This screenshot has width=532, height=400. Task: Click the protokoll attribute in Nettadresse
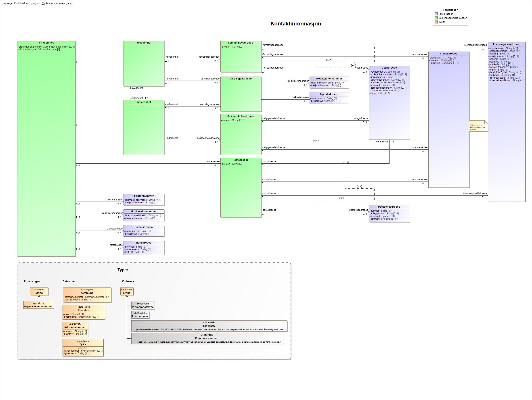(136, 247)
